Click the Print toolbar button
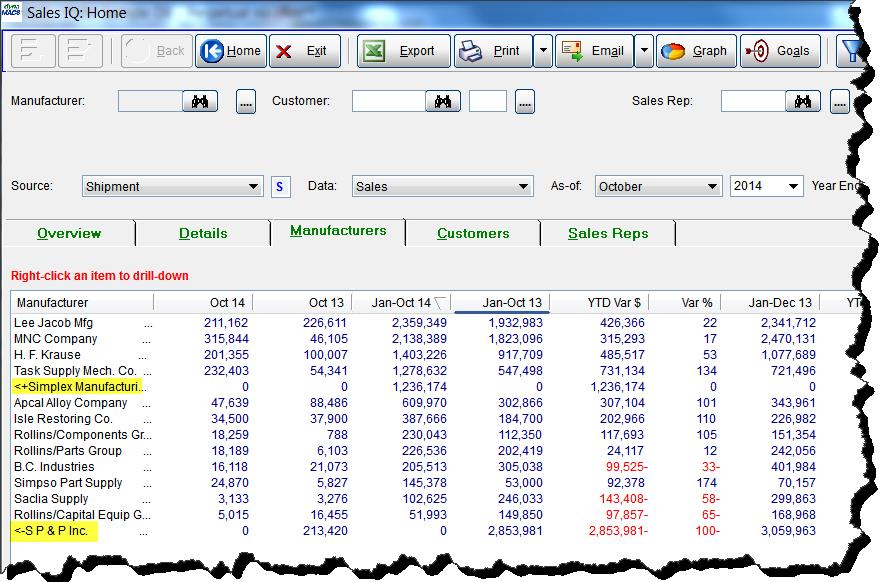This screenshot has height=582, width=880. [493, 51]
